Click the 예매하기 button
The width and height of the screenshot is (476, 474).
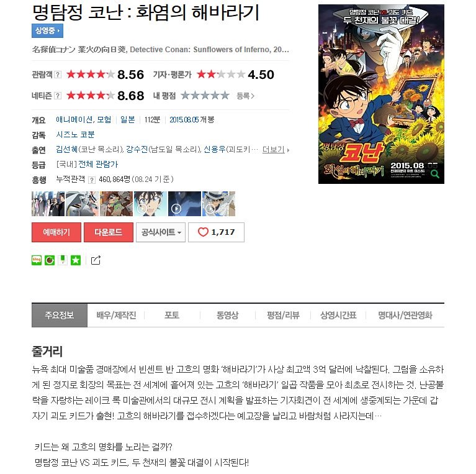56,232
